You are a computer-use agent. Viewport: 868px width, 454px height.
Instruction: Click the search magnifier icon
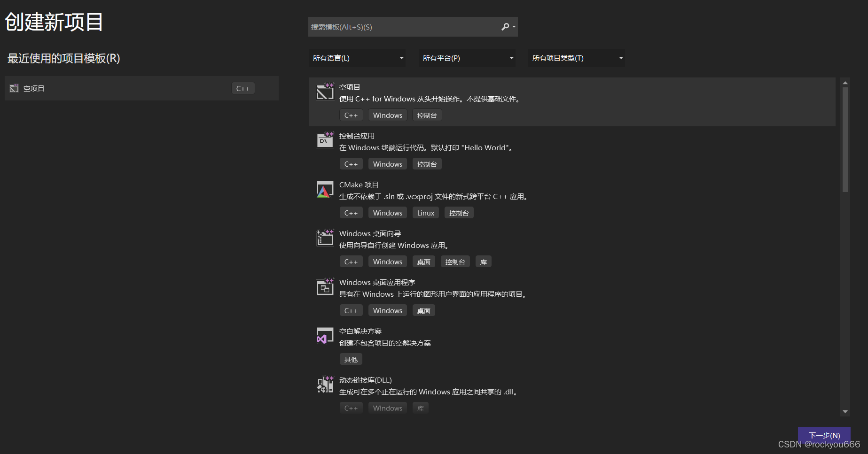(505, 27)
